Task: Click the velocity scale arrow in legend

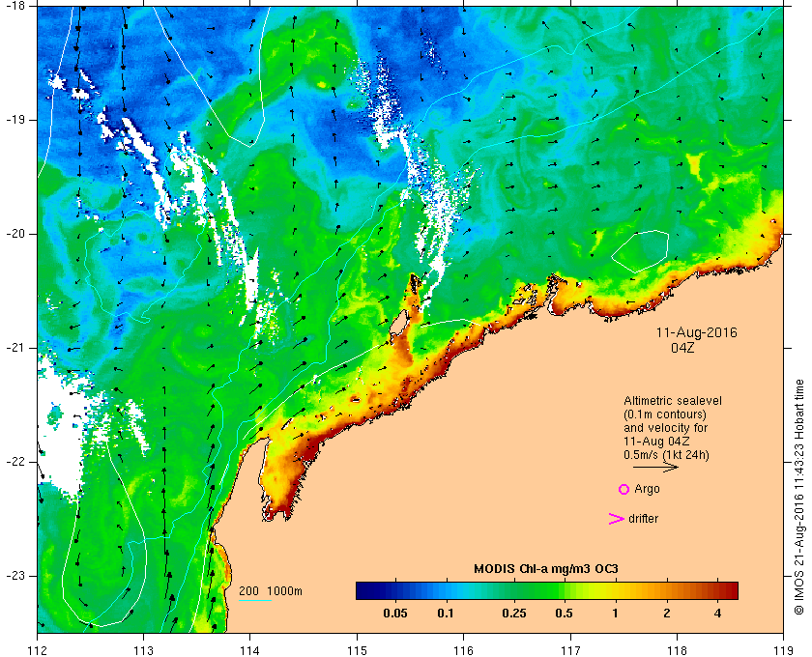Action: pos(655,467)
